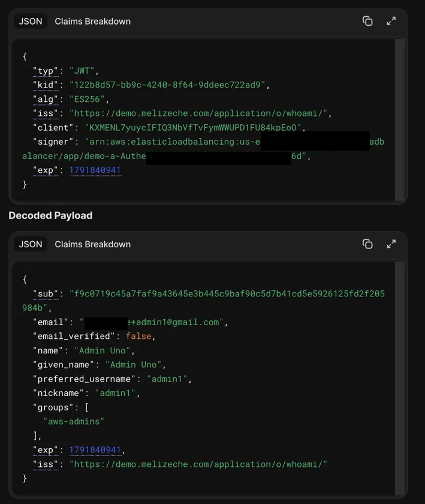
Task: Click the "sub" claim key in payload
Action: [46, 294]
